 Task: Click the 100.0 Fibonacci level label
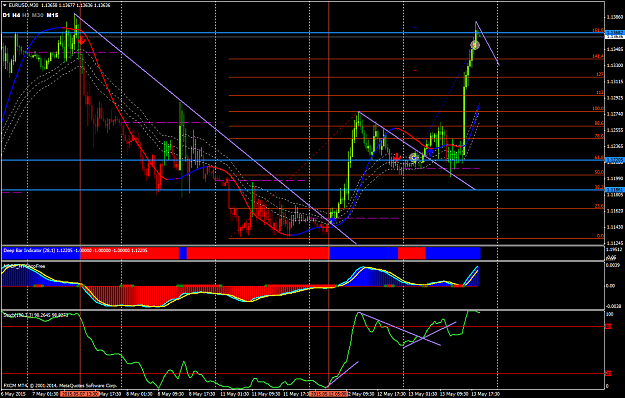(598, 108)
